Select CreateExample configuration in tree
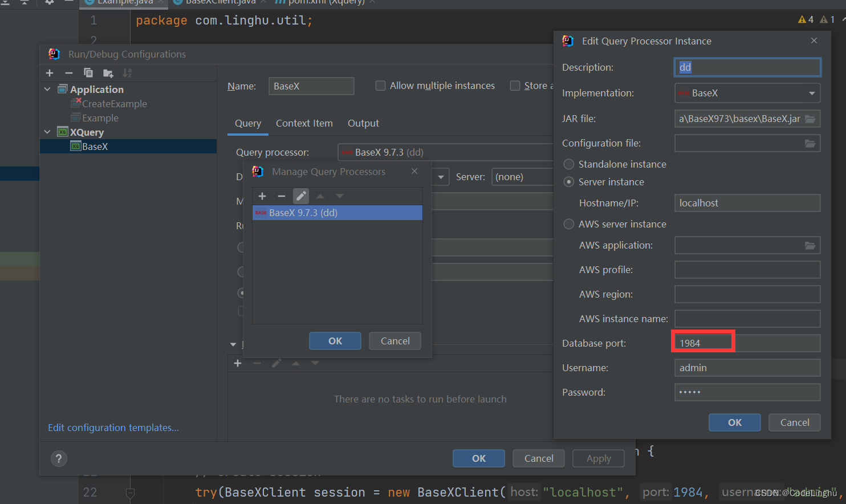Screen dimensions: 846x504 click(x=114, y=104)
